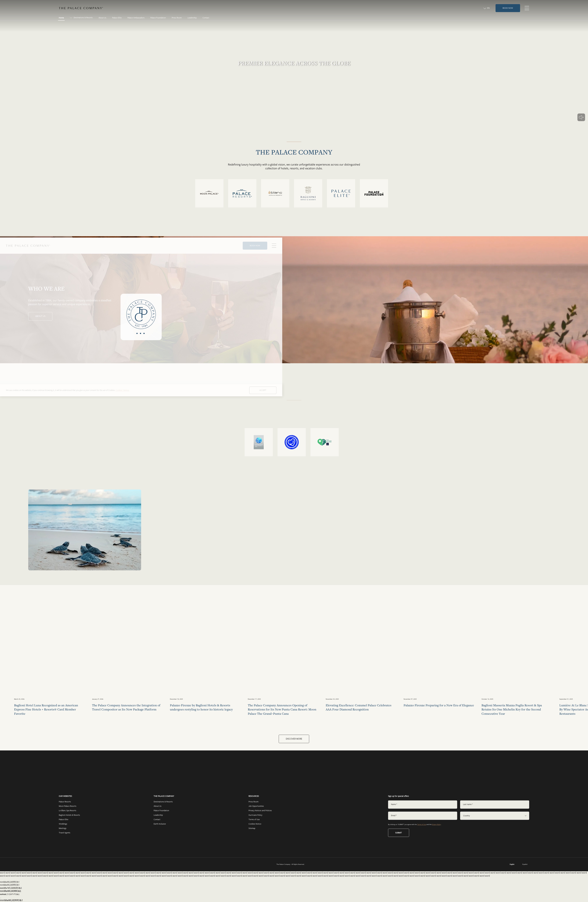
Task: Click the Name field in signup form
Action: click(422, 804)
